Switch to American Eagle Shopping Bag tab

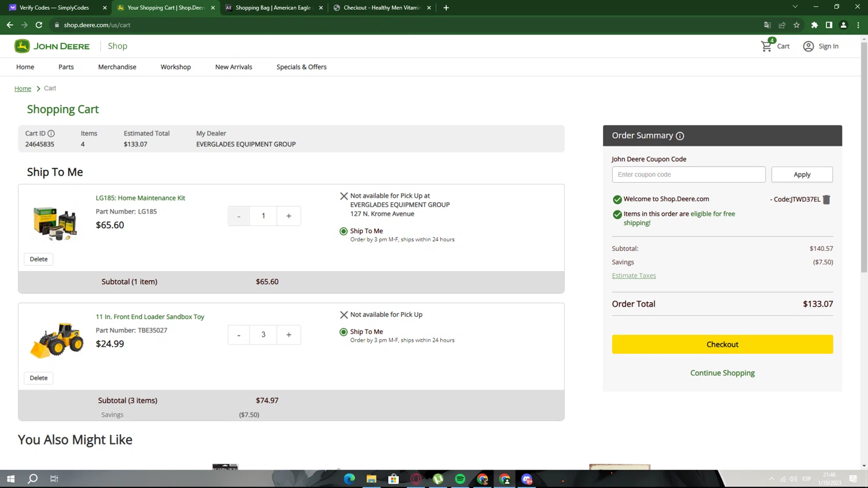tap(273, 8)
